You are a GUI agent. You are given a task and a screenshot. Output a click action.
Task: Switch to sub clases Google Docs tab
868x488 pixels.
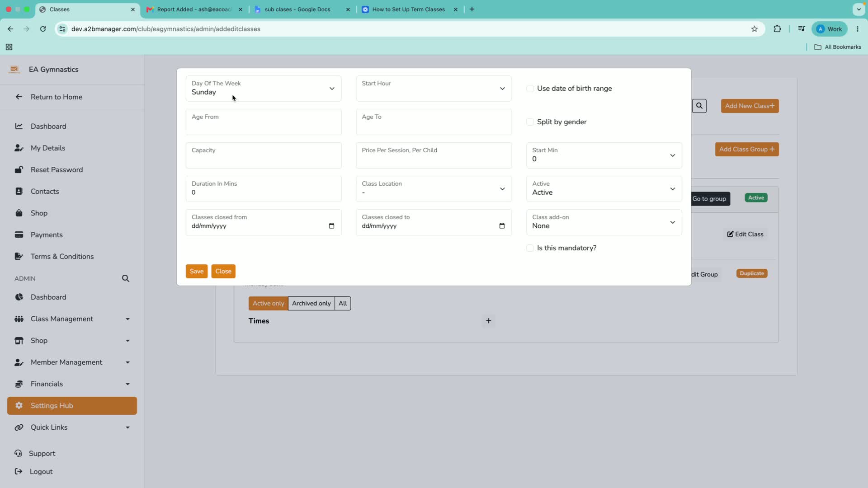coord(302,9)
